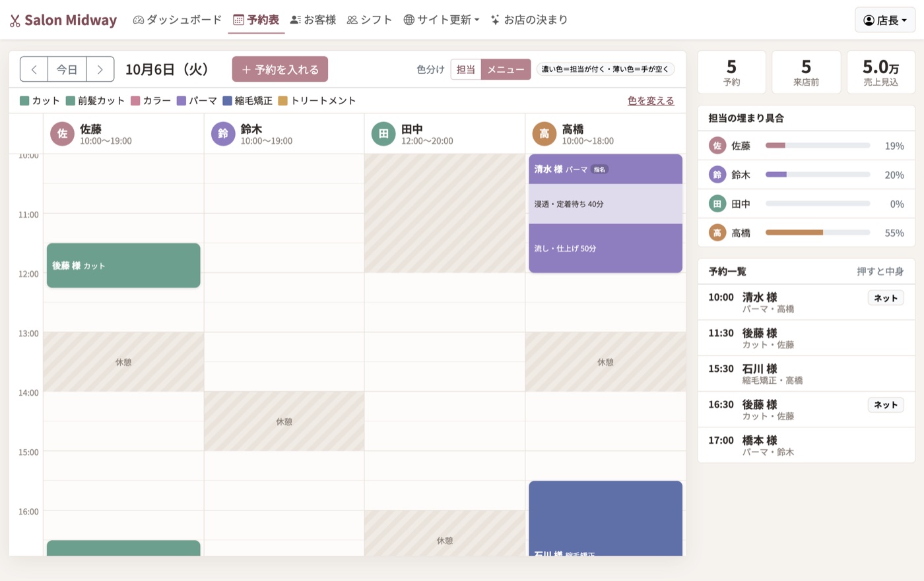Click 鈴木's avatar in 担当の埋まり具合
This screenshot has height=581, width=924.
point(717,175)
